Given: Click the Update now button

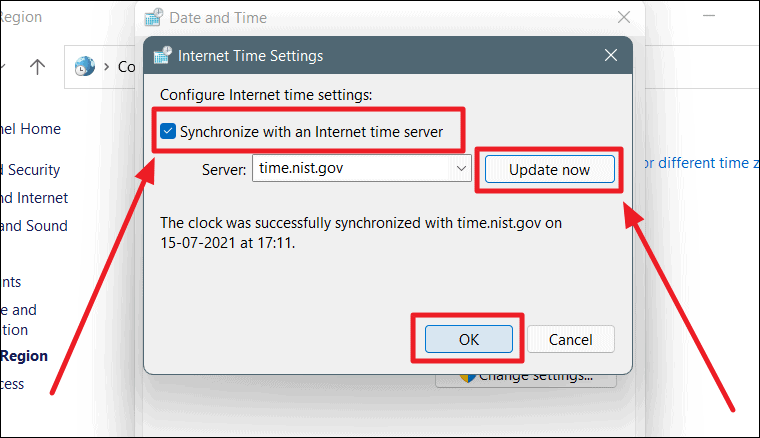Looking at the screenshot, I should click(550, 170).
